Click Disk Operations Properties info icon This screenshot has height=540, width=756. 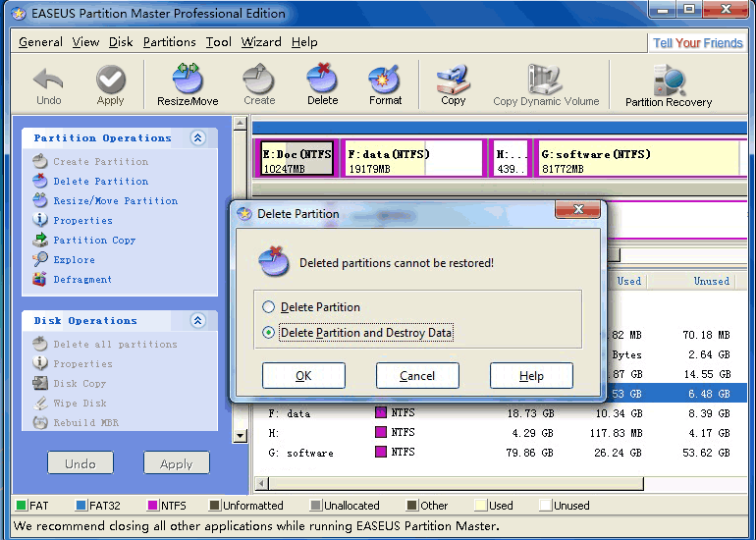pos(40,363)
